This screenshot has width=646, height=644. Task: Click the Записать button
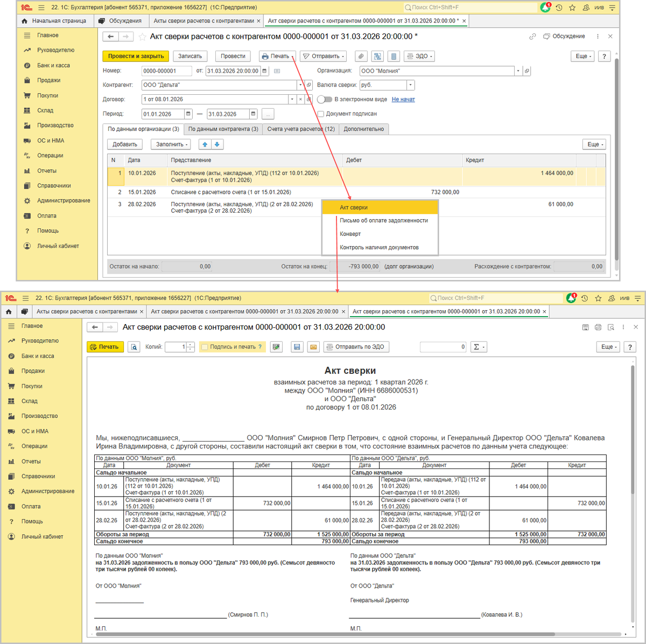tap(190, 56)
